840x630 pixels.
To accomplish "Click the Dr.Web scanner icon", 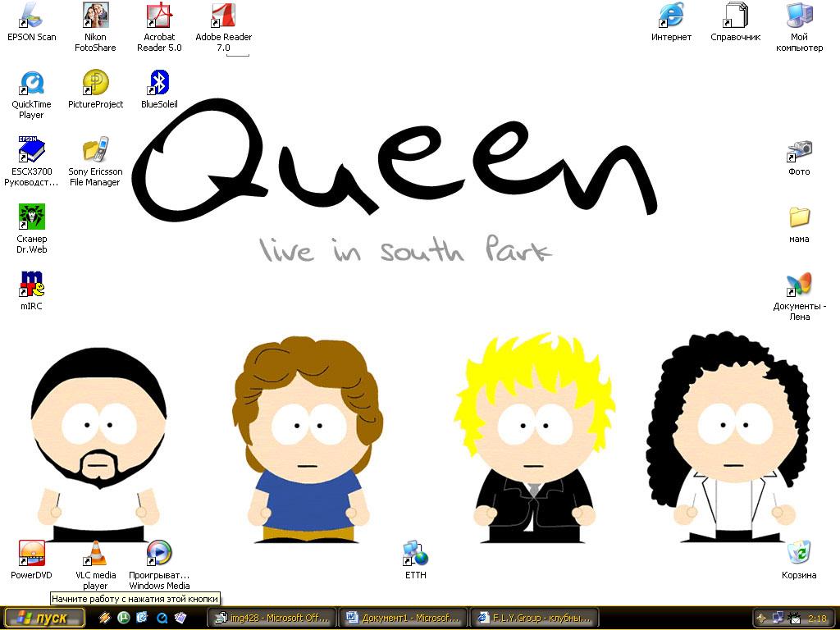I will 32,229.
